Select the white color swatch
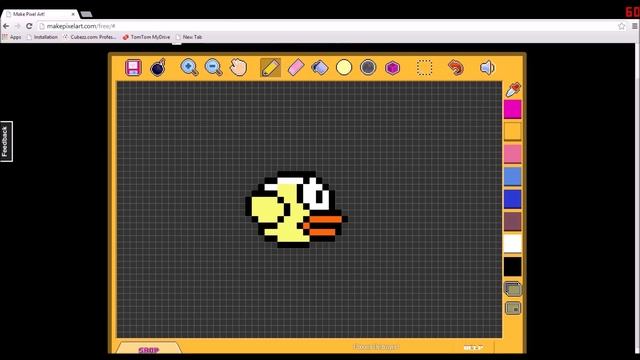Screen dimensions: 640x360 coord(512,244)
